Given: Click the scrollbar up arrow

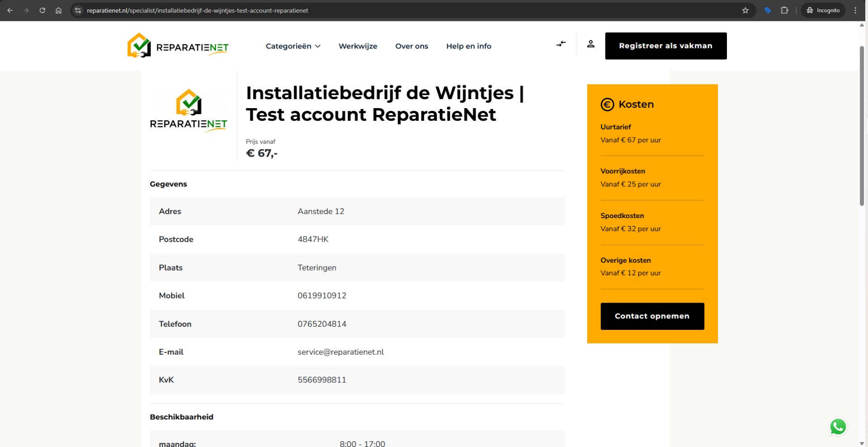Looking at the screenshot, I should tap(862, 25).
